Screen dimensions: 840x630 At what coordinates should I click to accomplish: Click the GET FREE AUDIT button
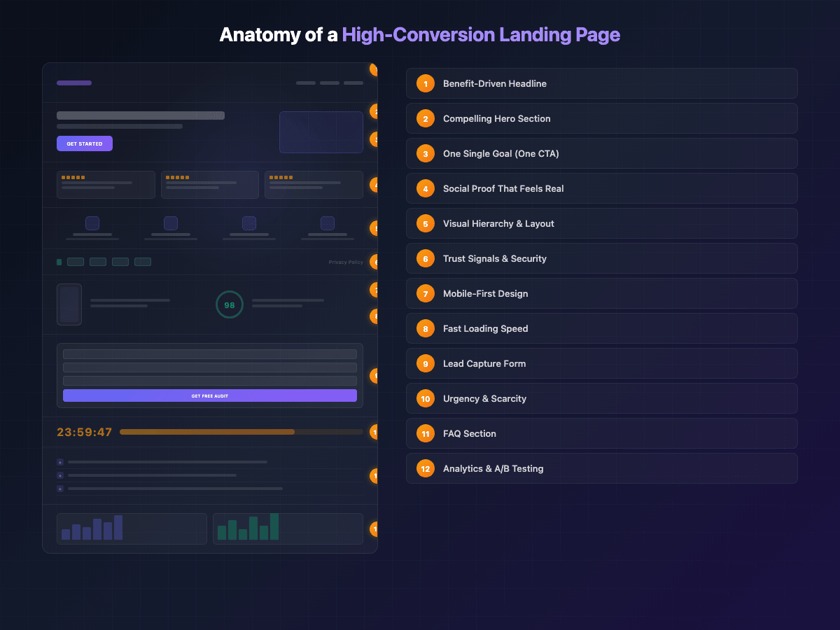[210, 395]
